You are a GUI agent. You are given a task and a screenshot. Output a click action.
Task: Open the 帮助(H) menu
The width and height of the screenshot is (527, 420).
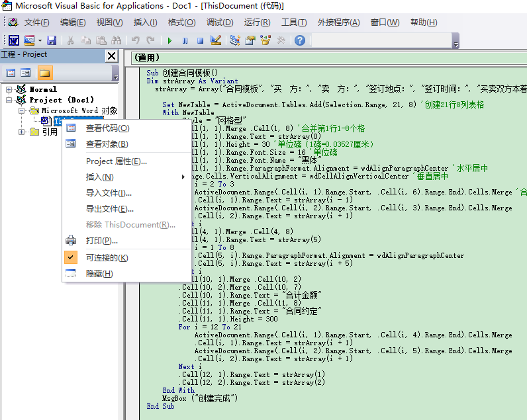point(424,22)
